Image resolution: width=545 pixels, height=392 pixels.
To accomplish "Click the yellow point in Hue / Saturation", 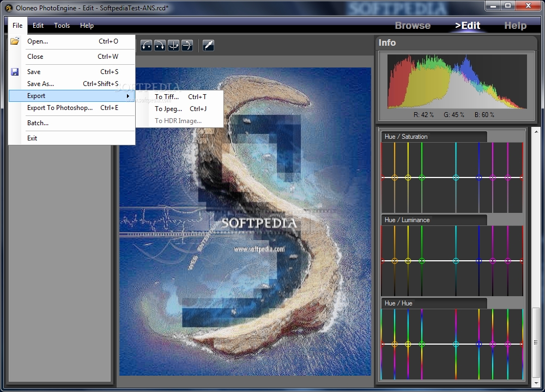I will coord(408,177).
